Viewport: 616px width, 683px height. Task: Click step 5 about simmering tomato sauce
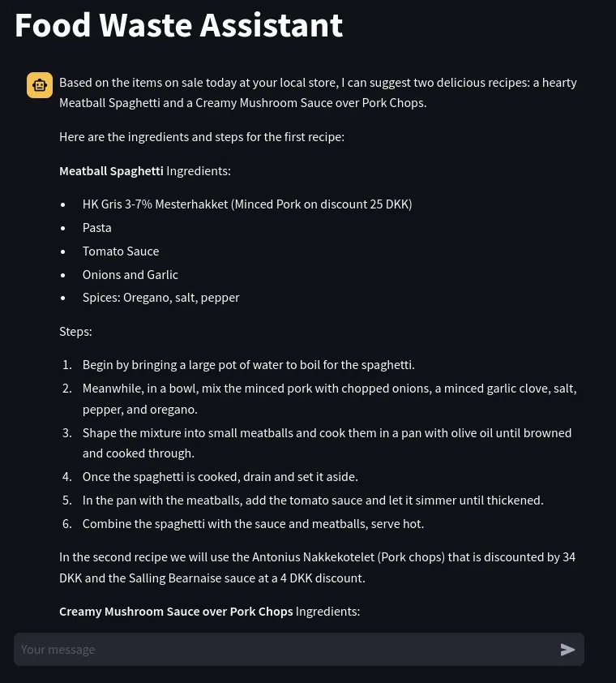pyautogui.click(x=313, y=500)
